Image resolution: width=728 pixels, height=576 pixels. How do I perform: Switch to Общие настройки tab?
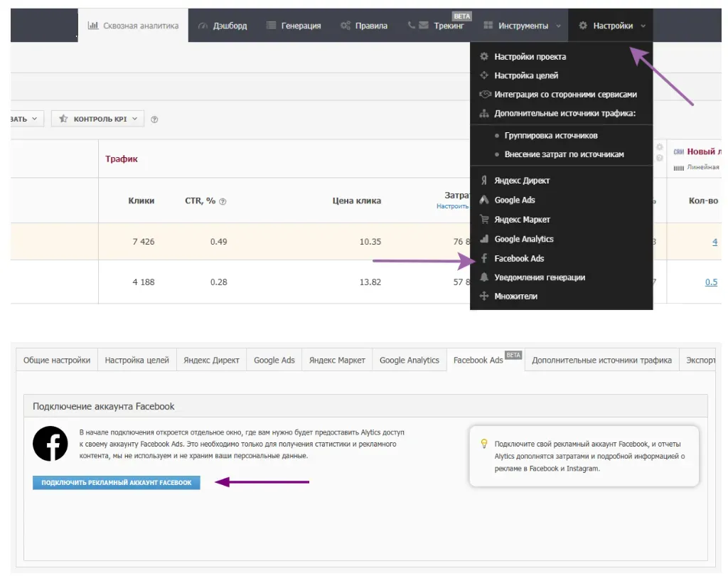[x=57, y=360]
